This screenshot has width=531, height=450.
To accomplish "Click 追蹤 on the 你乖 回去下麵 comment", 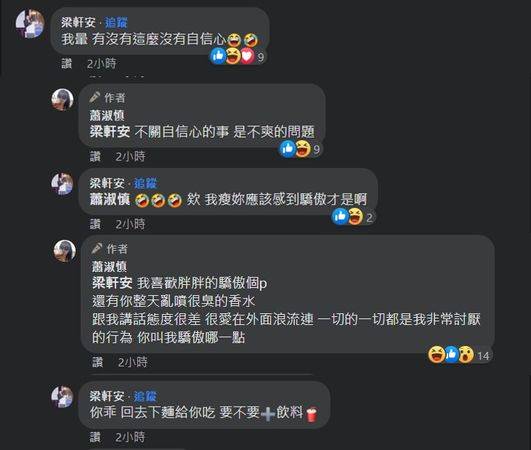I will click(x=145, y=396).
